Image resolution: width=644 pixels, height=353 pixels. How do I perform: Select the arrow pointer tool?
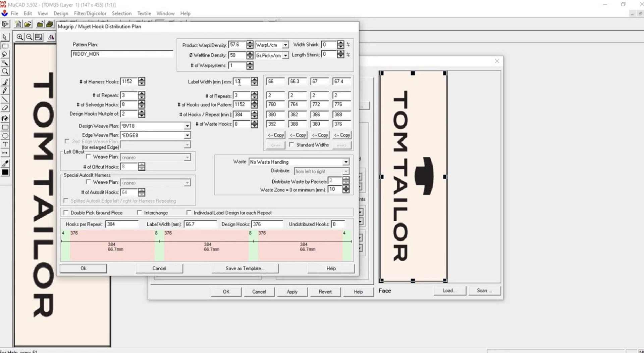pyautogui.click(x=5, y=37)
